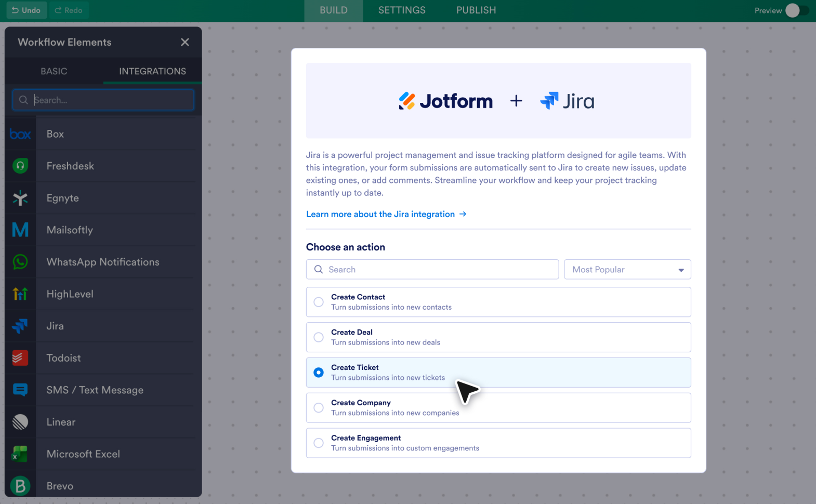Click 'Turn submissions into new contacts' text
This screenshot has height=504, width=816.
point(391,307)
